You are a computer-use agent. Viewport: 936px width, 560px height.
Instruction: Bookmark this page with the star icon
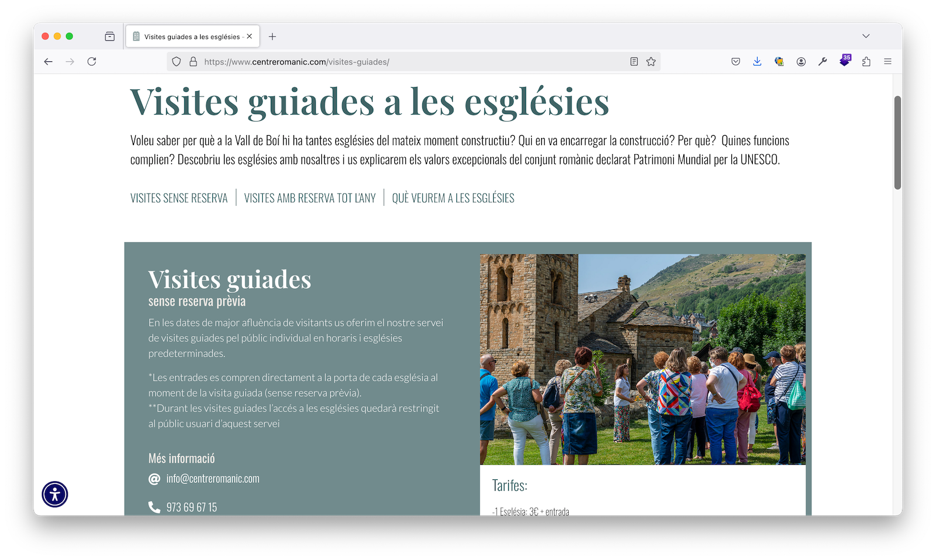[x=651, y=61]
